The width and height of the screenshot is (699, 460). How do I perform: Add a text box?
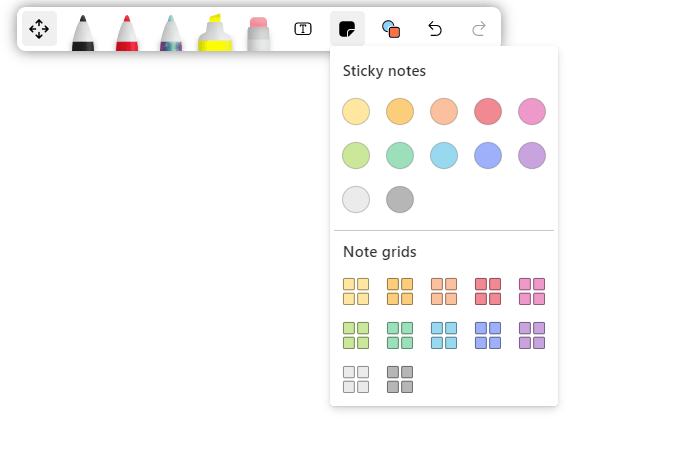coord(303,29)
